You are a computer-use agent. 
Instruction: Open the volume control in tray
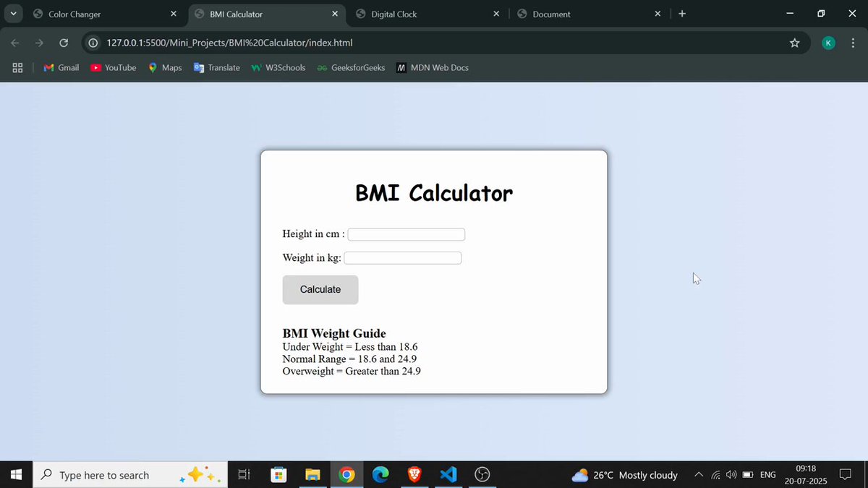coord(731,475)
